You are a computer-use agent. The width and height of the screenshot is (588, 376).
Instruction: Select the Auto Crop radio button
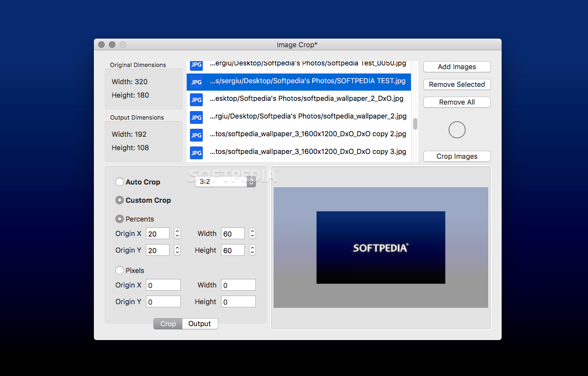tap(119, 182)
